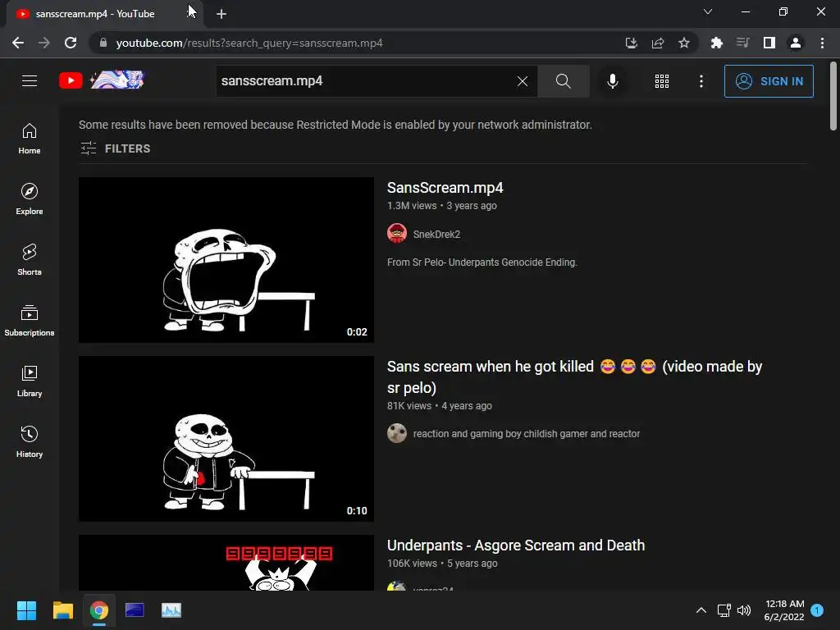
Task: Visit SnekDrek2 channel name
Action: 436,234
